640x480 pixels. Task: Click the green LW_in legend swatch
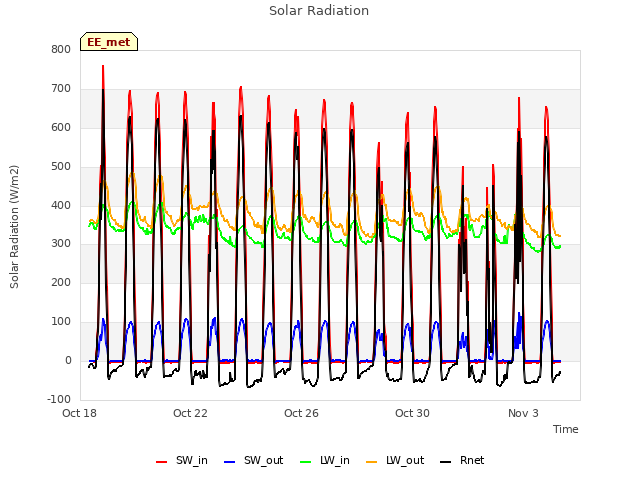click(306, 462)
